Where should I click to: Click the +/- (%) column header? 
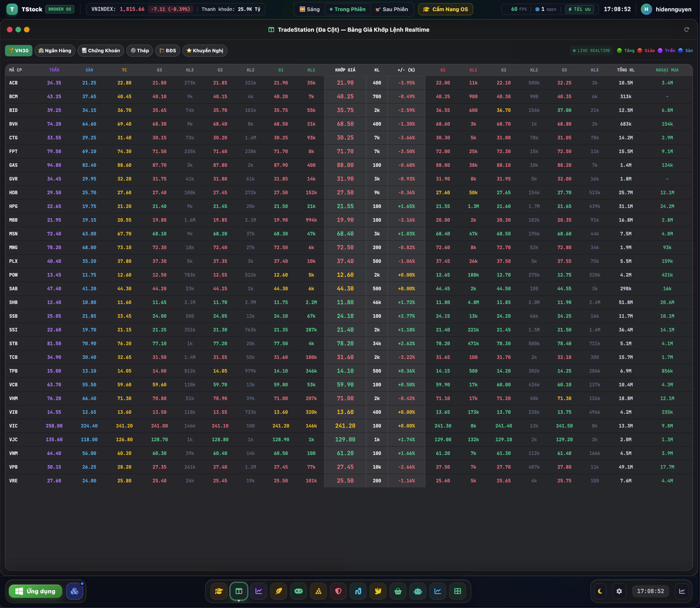click(x=406, y=70)
